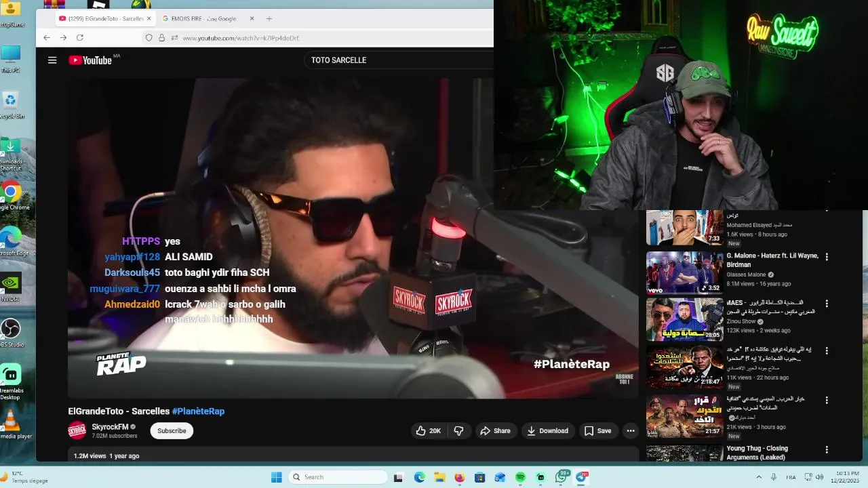The width and height of the screenshot is (868, 488).
Task: Open Firefox from the taskbar
Action: pyautogui.click(x=459, y=477)
